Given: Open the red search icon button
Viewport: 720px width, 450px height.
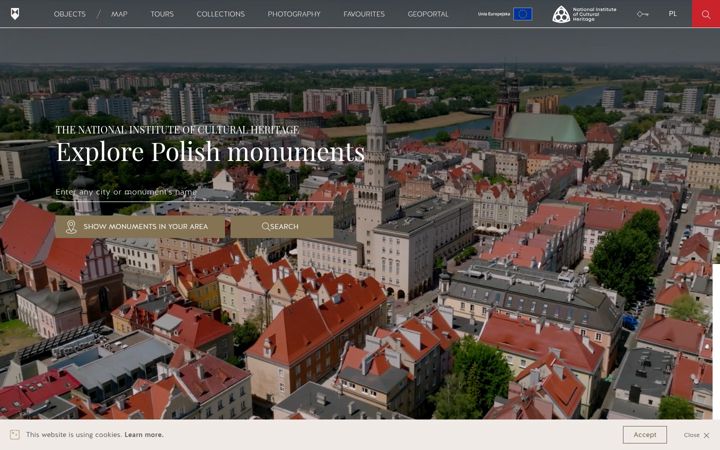Looking at the screenshot, I should 706,14.
